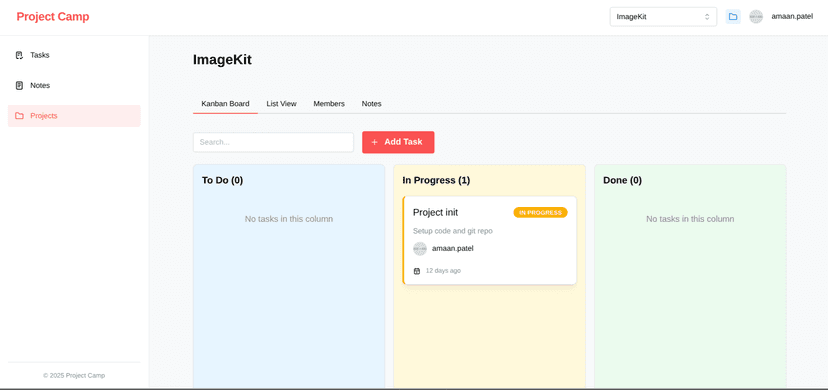This screenshot has height=390, width=828.
Task: Click 'No tasks in this column' under Done
Action: coord(690,219)
